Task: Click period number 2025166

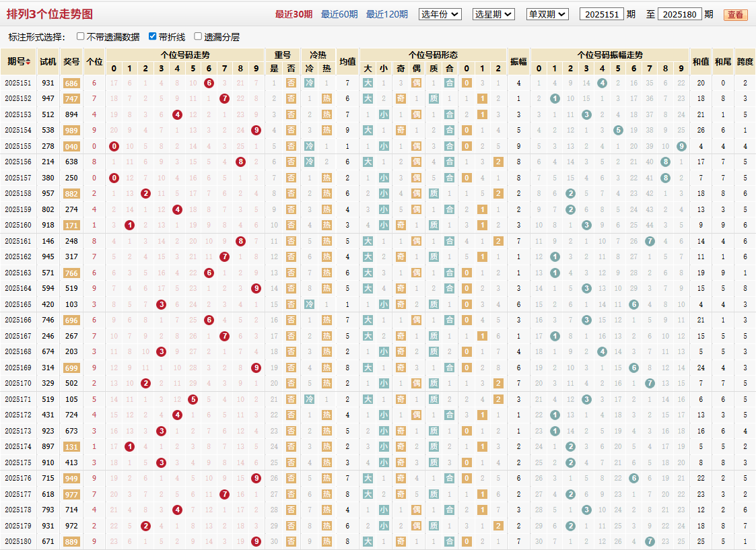Action: pos(18,320)
